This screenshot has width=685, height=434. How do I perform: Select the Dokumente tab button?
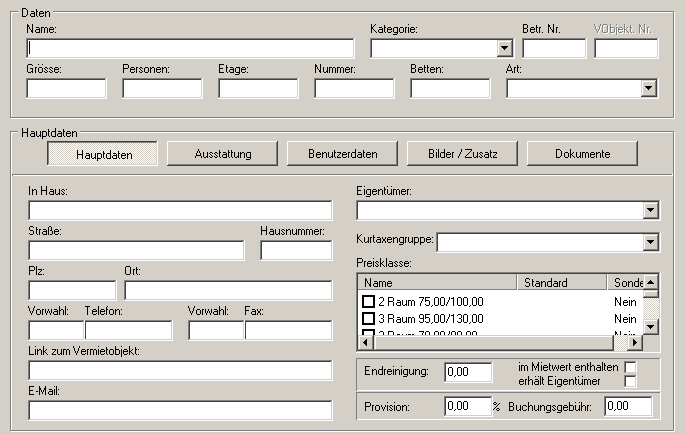(x=582, y=154)
